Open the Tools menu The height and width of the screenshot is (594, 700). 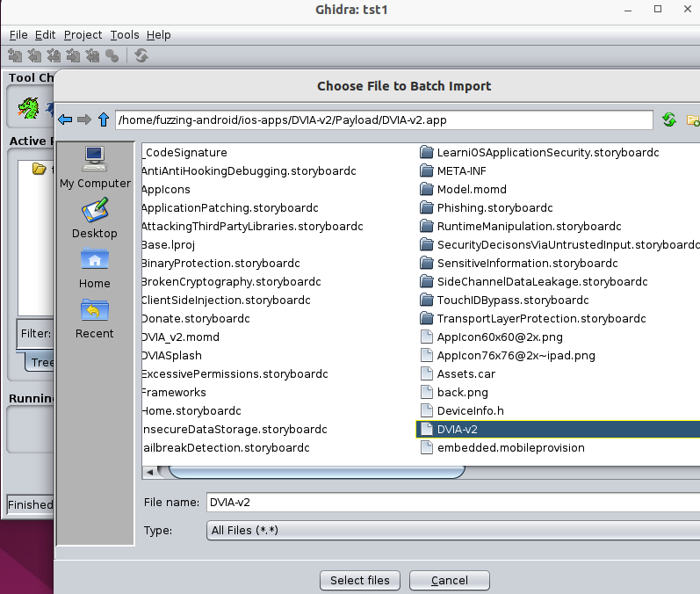point(125,35)
